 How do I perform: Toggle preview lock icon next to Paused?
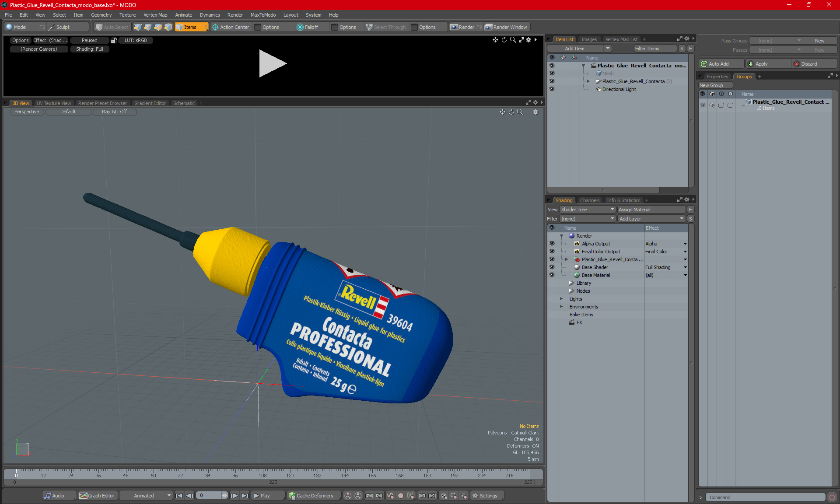(x=114, y=40)
